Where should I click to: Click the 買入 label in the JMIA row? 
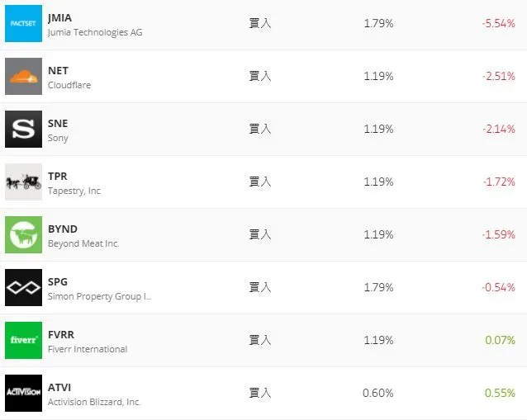pos(260,23)
